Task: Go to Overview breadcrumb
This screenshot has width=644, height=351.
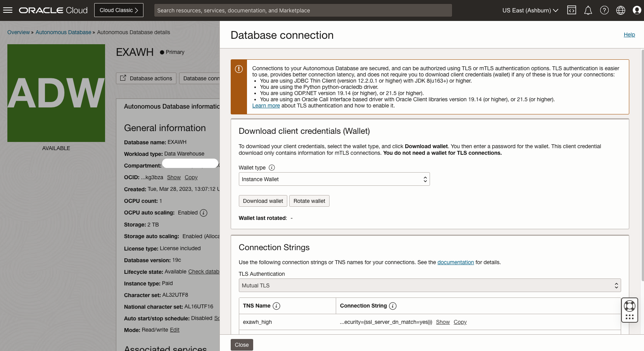Action: click(x=19, y=32)
